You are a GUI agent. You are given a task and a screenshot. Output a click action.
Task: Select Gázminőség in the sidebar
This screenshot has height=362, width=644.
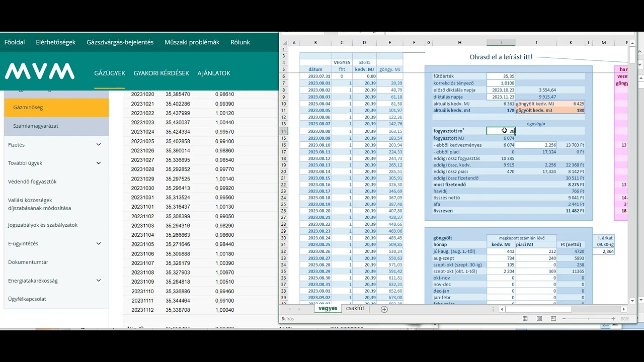(56, 108)
